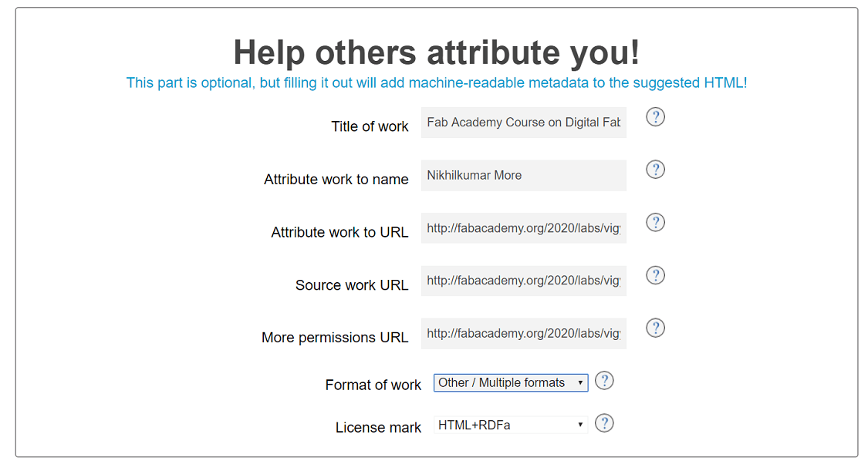This screenshot has width=868, height=461.
Task: Open More permissions URL help icon
Action: (655, 328)
